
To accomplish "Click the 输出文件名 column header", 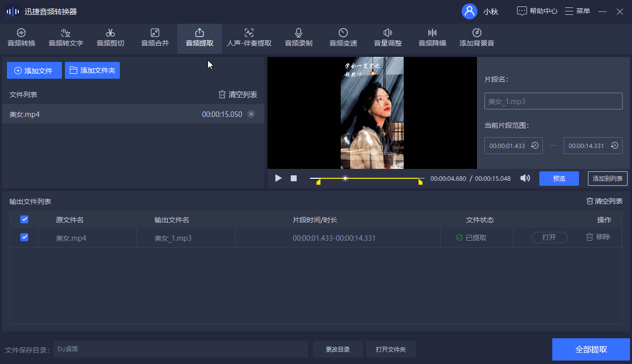I will (x=172, y=220).
